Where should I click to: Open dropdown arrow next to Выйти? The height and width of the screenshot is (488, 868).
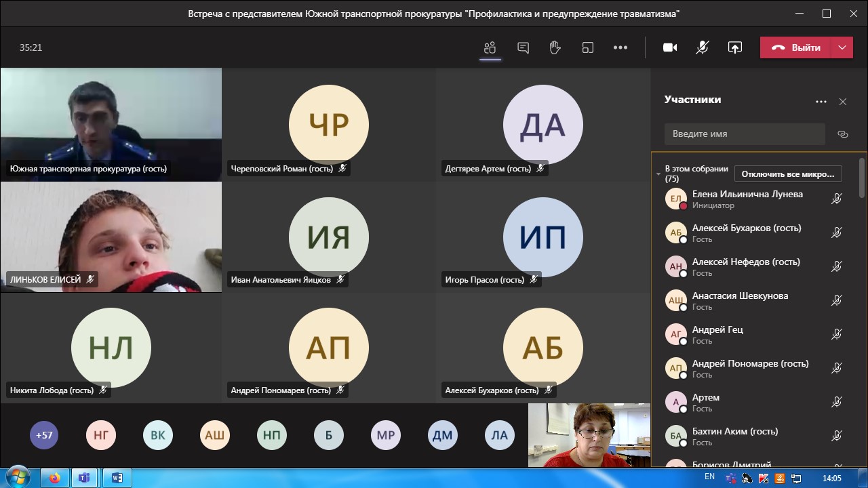pos(842,47)
